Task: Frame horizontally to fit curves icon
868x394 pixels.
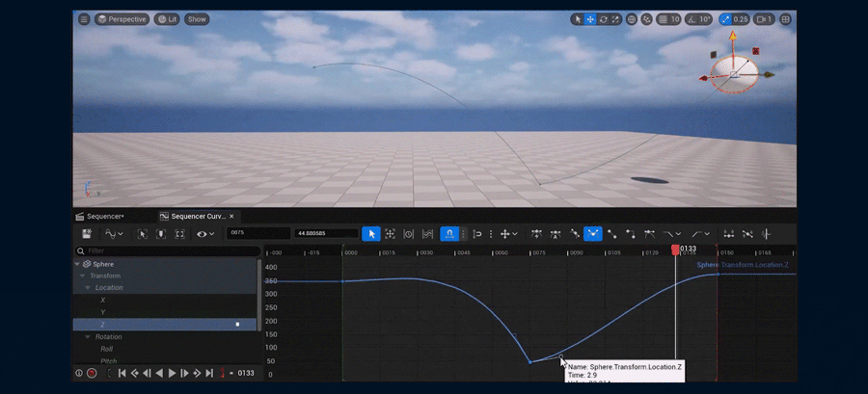Action: [179, 234]
